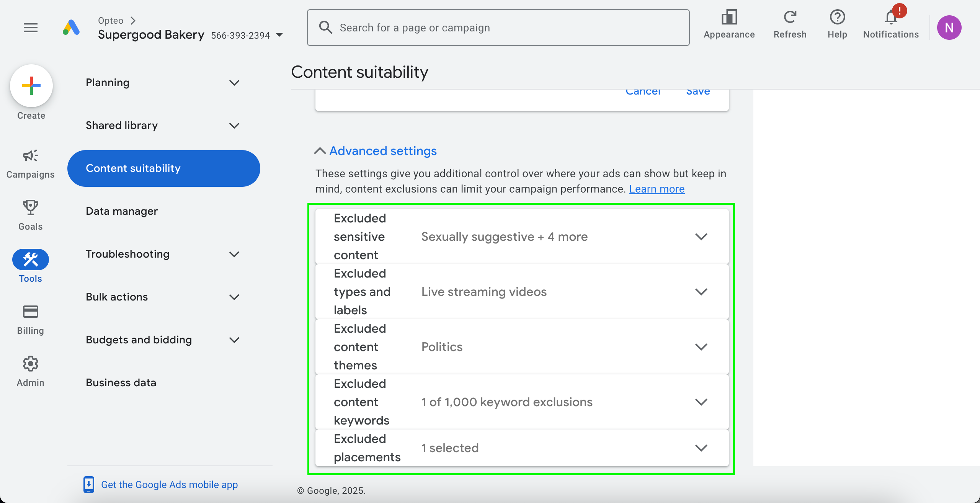The width and height of the screenshot is (980, 503).
Task: Click Get the Google Ads mobile app
Action: (169, 485)
